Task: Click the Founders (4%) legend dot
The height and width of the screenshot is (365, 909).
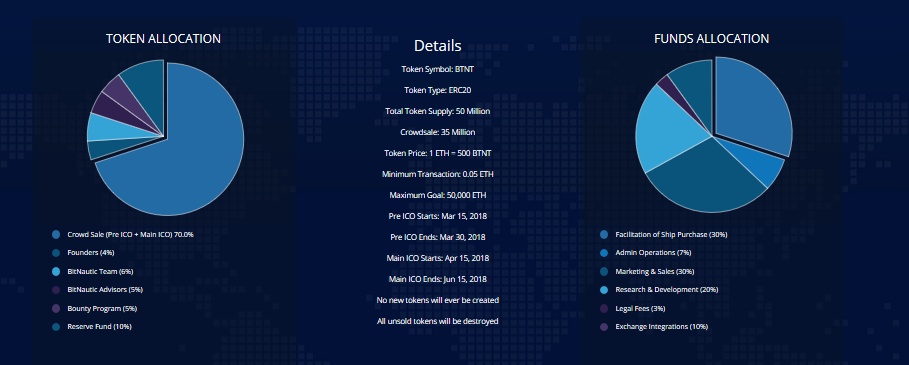Action: point(56,253)
